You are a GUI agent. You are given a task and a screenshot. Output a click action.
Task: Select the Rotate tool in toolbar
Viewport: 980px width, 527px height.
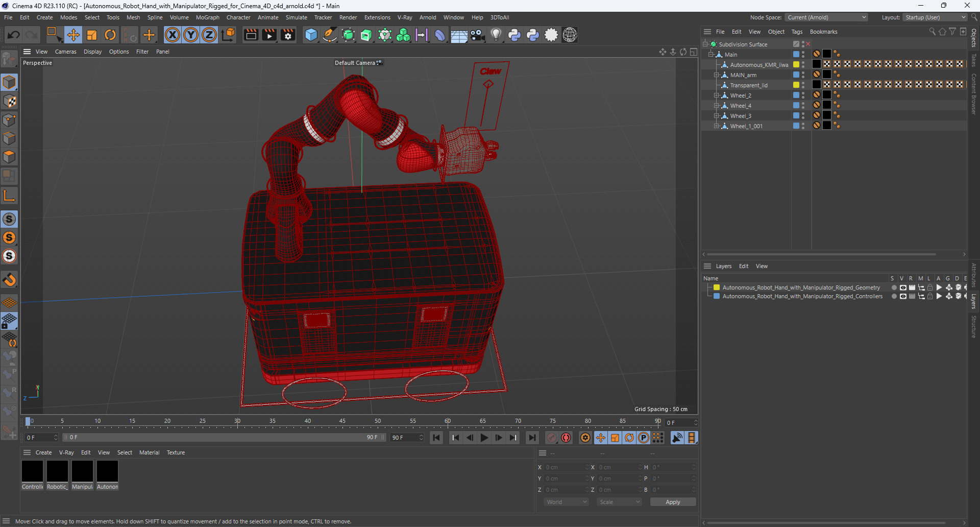tap(110, 35)
